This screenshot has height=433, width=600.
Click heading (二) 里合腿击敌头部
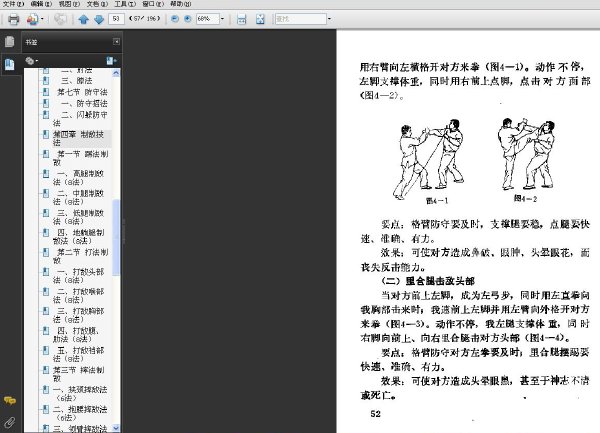[428, 281]
